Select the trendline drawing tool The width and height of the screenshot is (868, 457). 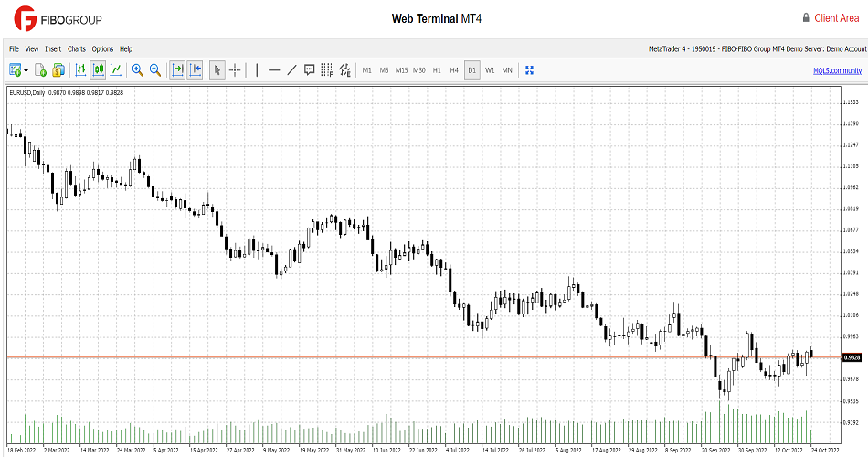291,69
